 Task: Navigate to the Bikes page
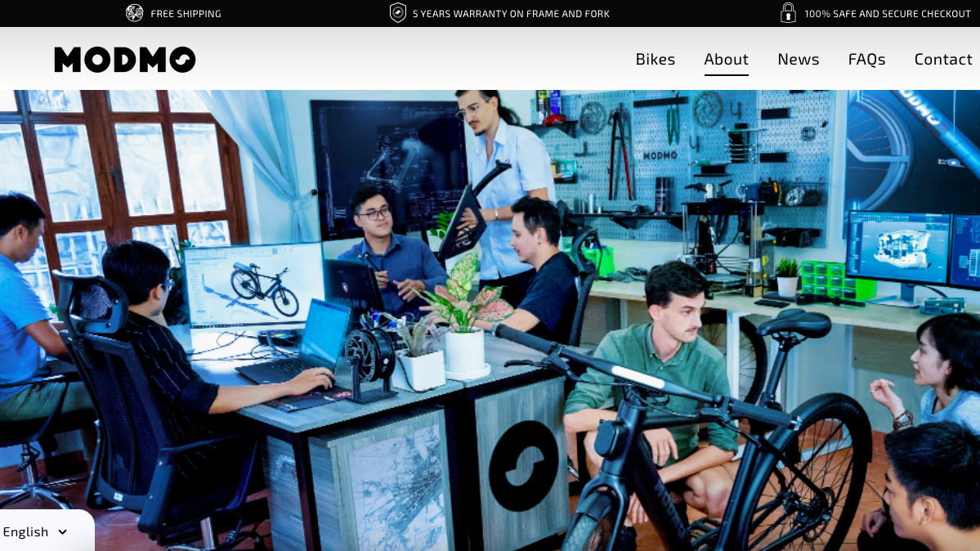pos(655,59)
